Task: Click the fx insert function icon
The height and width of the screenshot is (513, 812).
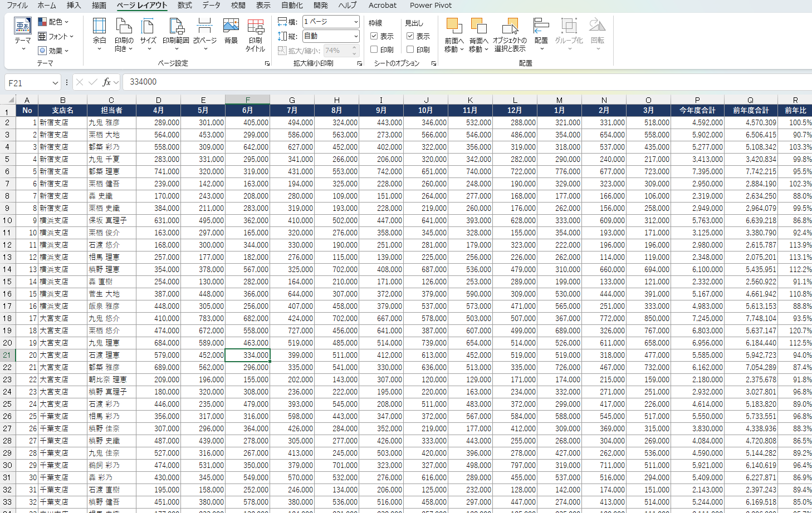Action: [106, 82]
